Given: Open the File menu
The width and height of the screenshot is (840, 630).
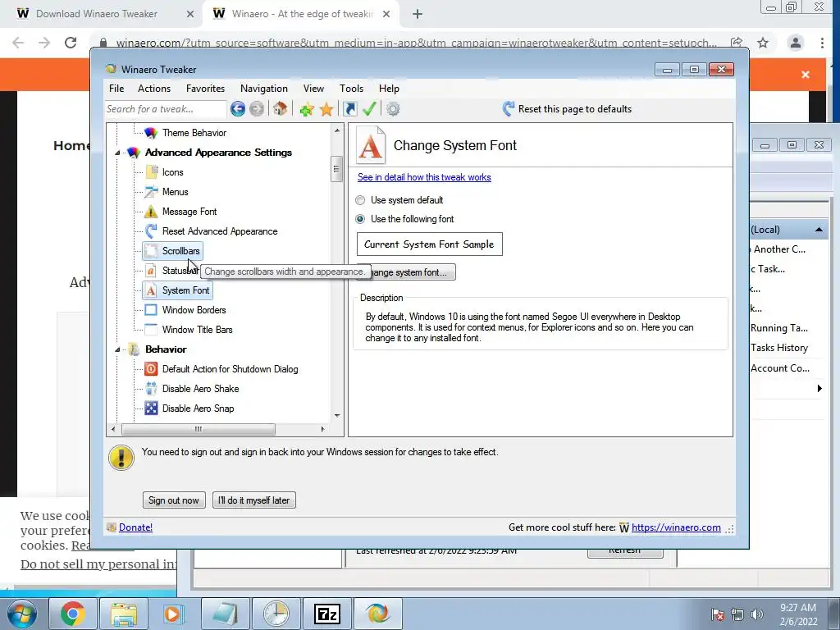Looking at the screenshot, I should point(116,89).
